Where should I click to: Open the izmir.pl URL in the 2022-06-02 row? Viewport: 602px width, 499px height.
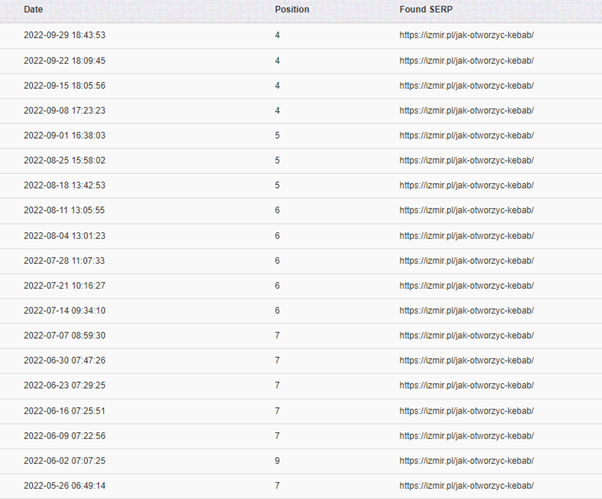point(466,461)
